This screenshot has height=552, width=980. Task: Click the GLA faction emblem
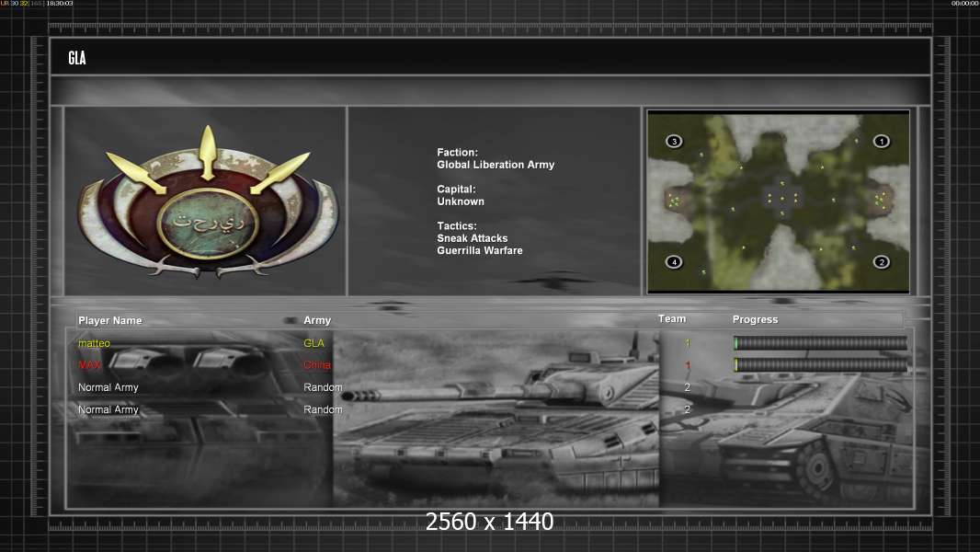coord(208,203)
